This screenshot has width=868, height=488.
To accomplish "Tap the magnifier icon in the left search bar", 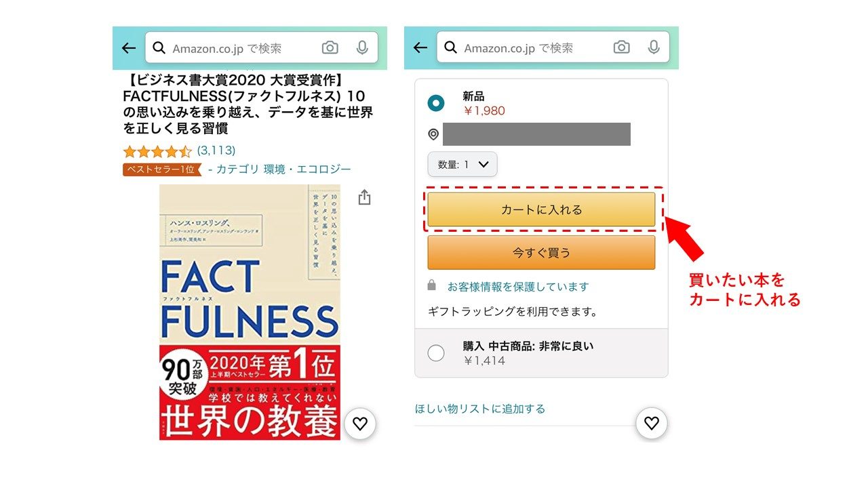I will (159, 48).
